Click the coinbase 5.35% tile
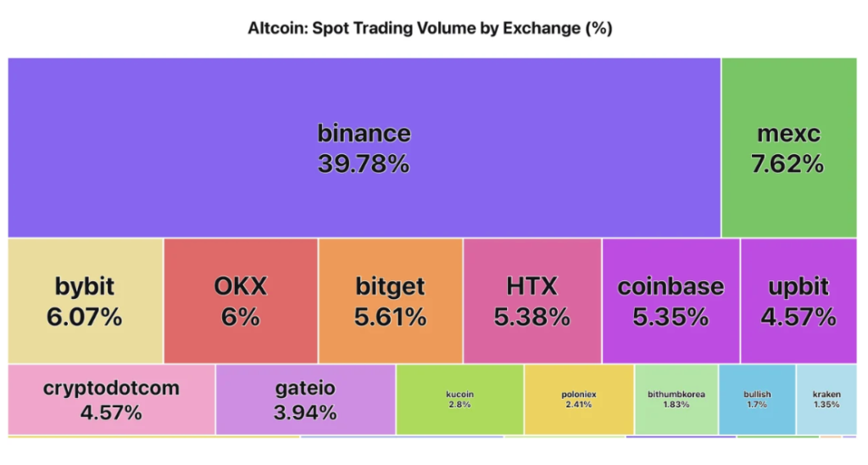This screenshot has width=868, height=465. click(x=670, y=301)
